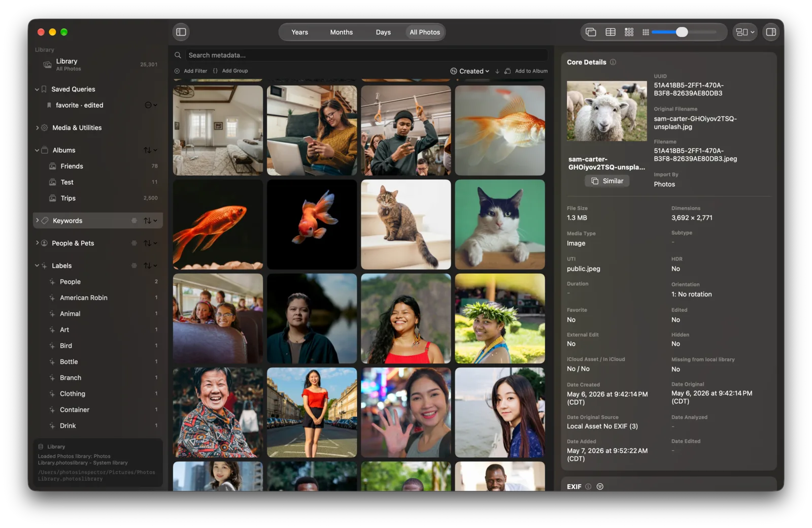Expand the Keywords section

37,220
